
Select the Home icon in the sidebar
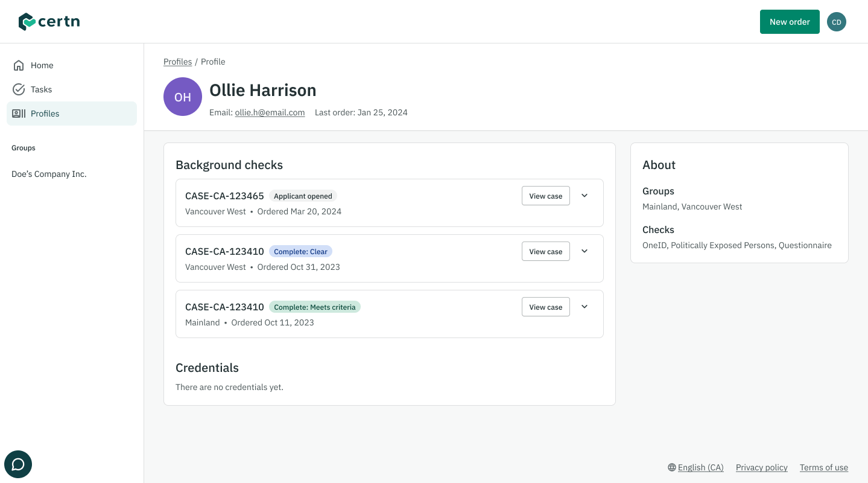point(19,65)
